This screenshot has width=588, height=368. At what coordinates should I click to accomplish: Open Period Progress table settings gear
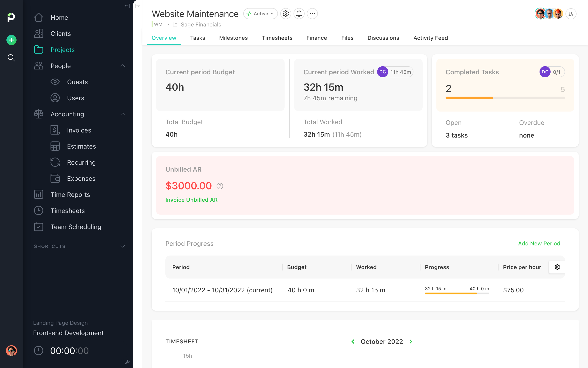click(557, 267)
